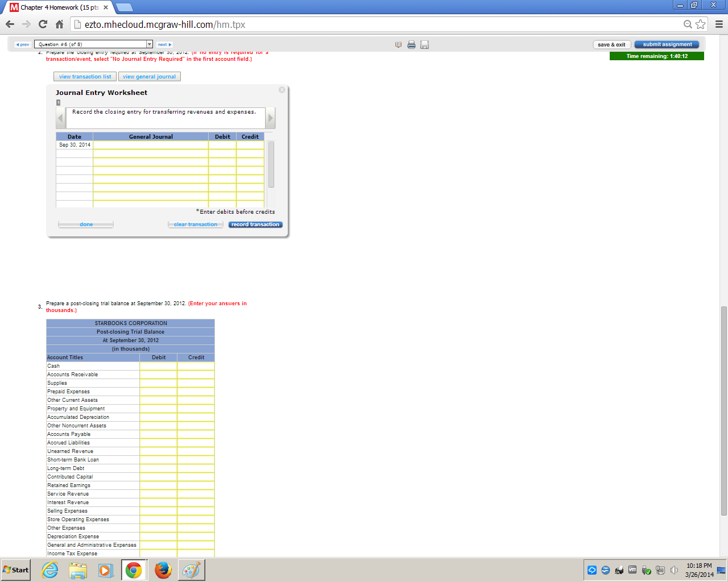Viewport: 728px width, 582px height.
Task: Click Service Revenue credit field
Action: (196, 494)
